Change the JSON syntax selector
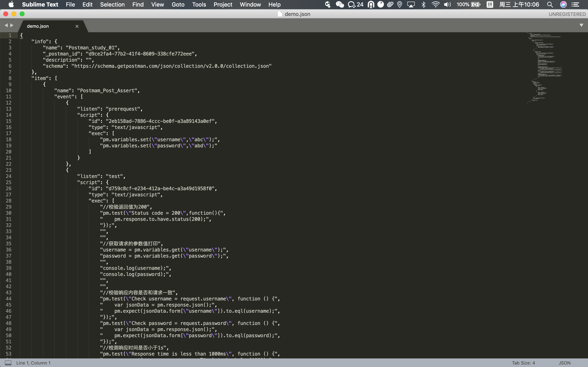 (565, 363)
